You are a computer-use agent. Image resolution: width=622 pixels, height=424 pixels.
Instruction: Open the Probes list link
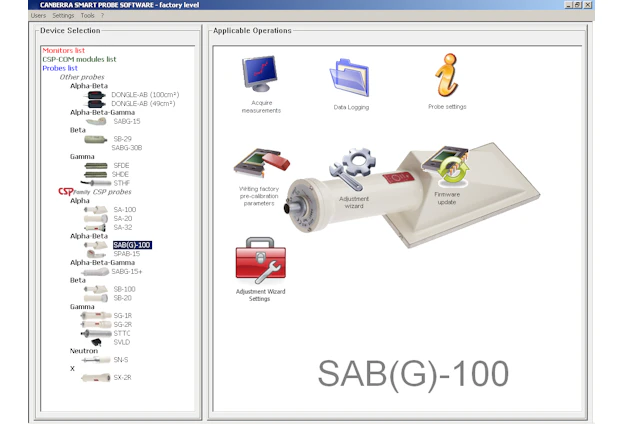(x=60, y=68)
